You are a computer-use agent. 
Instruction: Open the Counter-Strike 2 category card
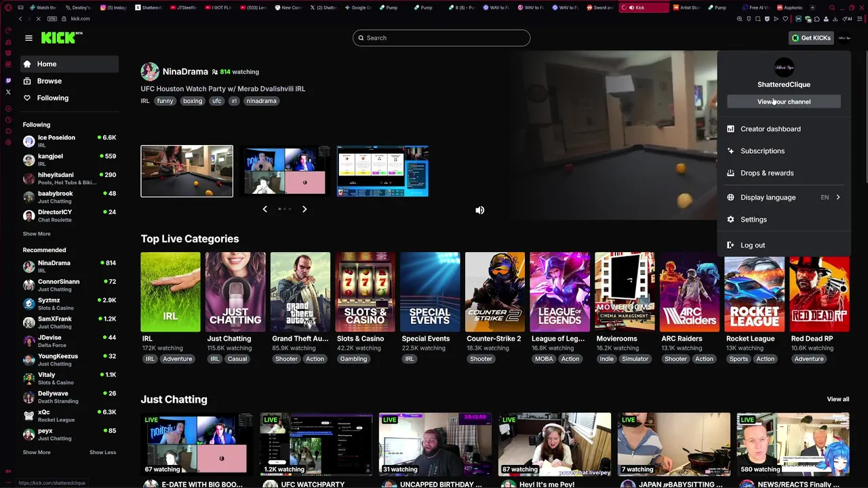pyautogui.click(x=494, y=292)
